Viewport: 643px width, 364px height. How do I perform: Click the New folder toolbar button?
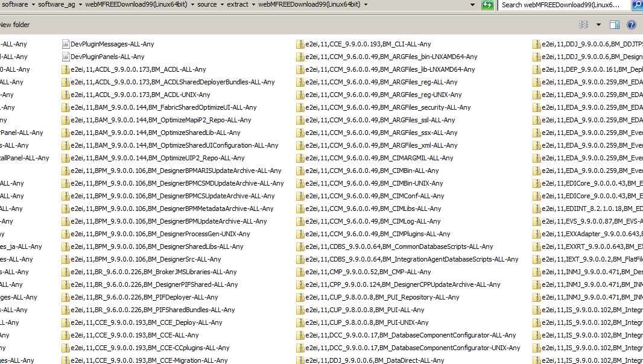[14, 25]
